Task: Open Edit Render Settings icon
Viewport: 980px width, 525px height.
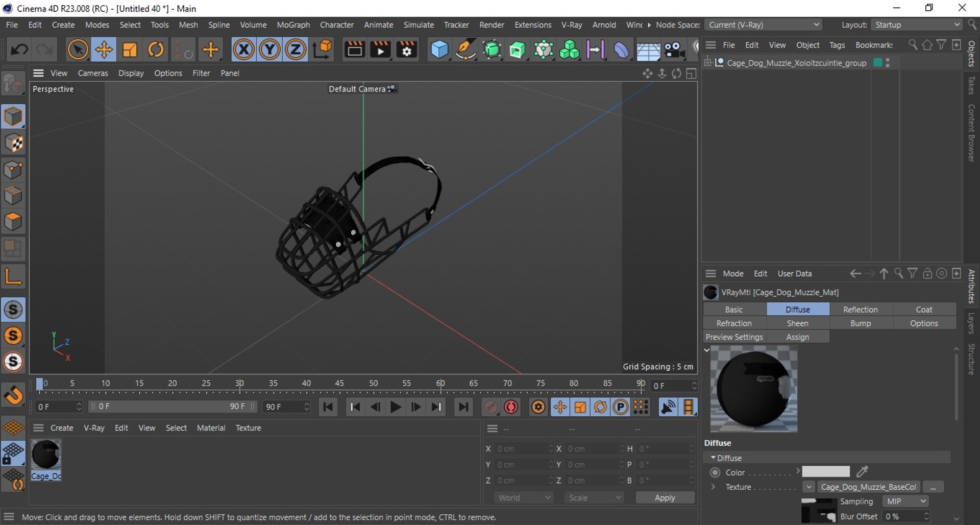Action: click(x=407, y=50)
